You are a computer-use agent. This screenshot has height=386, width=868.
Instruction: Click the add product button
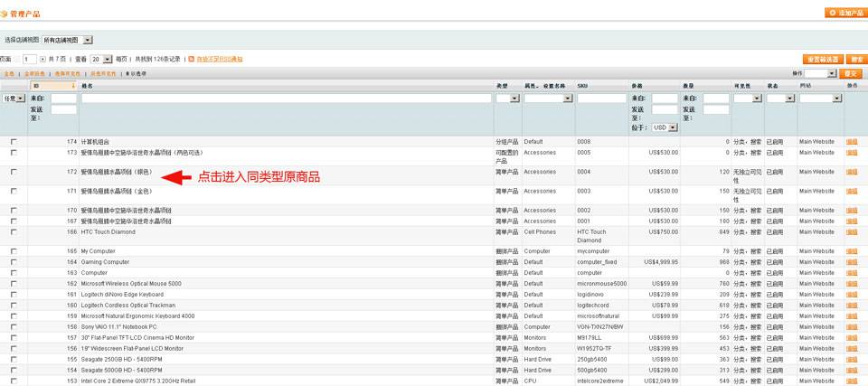coord(846,13)
